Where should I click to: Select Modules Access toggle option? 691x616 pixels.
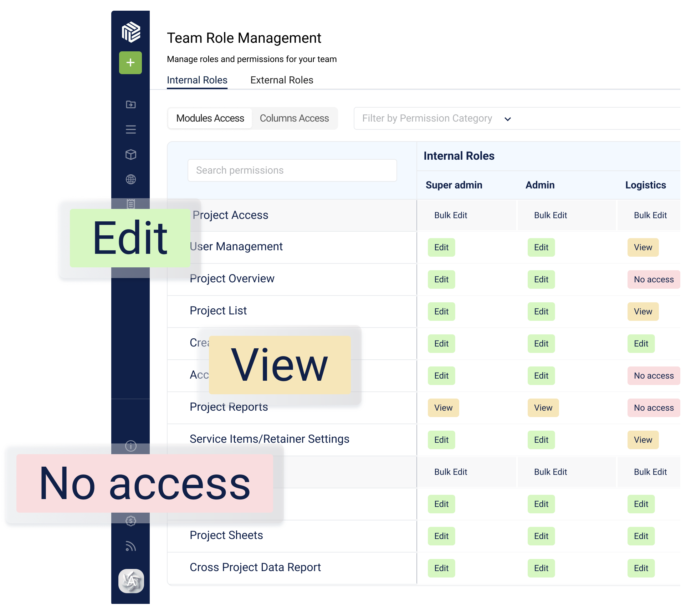tap(210, 118)
